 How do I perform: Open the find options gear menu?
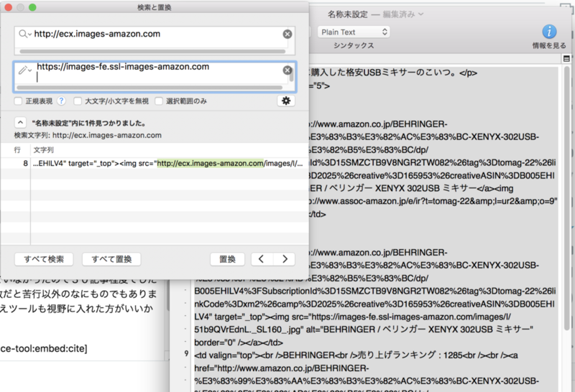(286, 101)
